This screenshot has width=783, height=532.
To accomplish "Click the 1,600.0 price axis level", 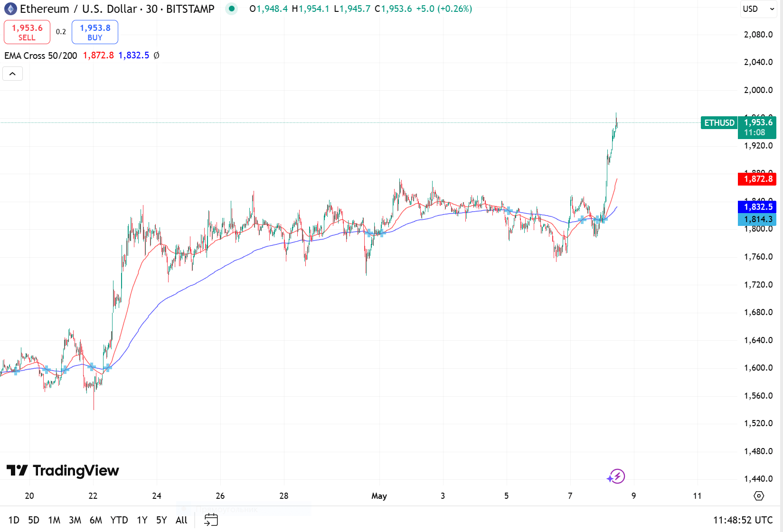I will click(x=758, y=368).
